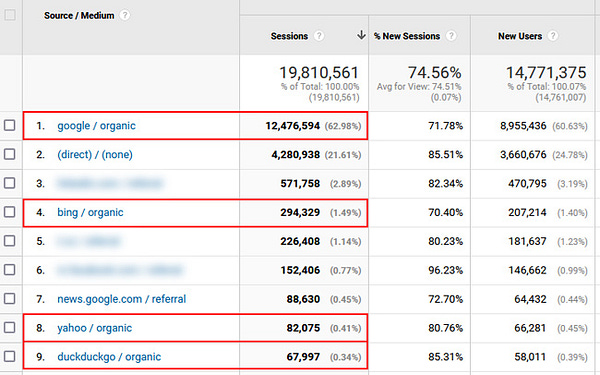600x375 pixels.
Task: Click the Source / Medium column header
Action: (x=79, y=16)
